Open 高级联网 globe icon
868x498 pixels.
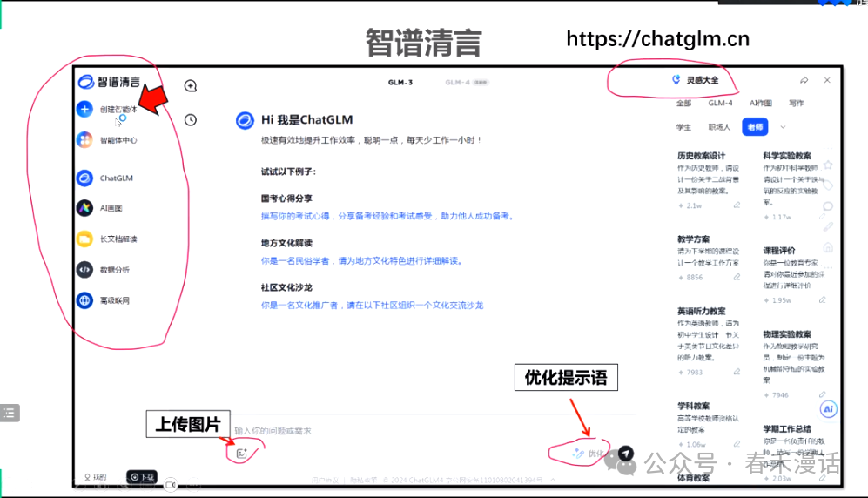click(x=84, y=300)
